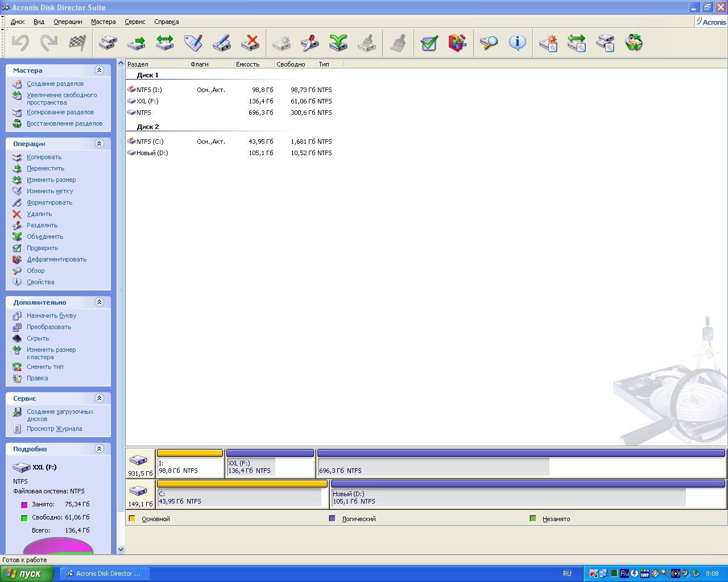
Task: Click the Назначить букву sidebar link
Action: 51,315
